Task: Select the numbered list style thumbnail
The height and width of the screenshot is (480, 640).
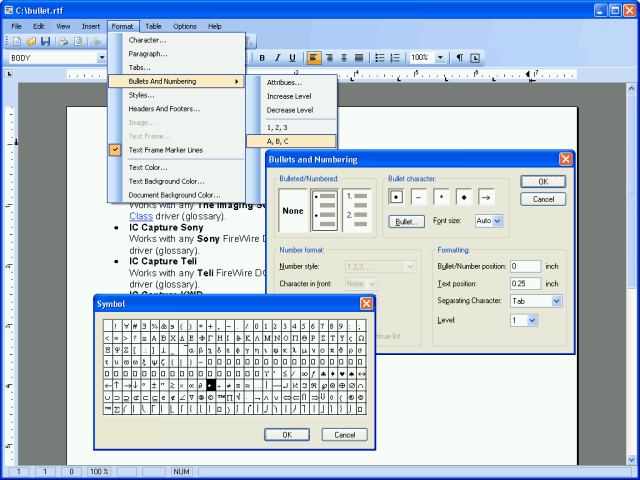Action: click(x=355, y=211)
